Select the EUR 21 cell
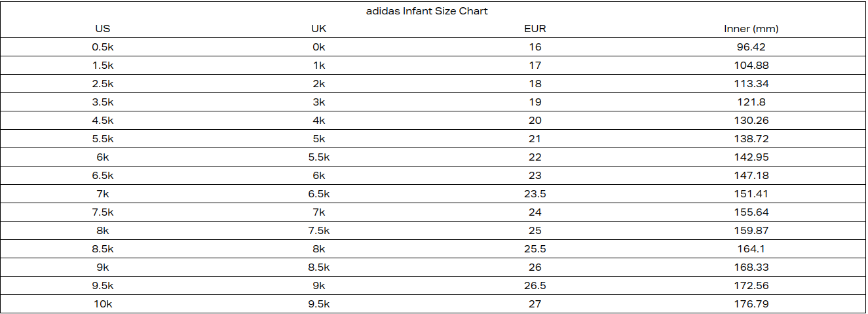 [x=535, y=139]
